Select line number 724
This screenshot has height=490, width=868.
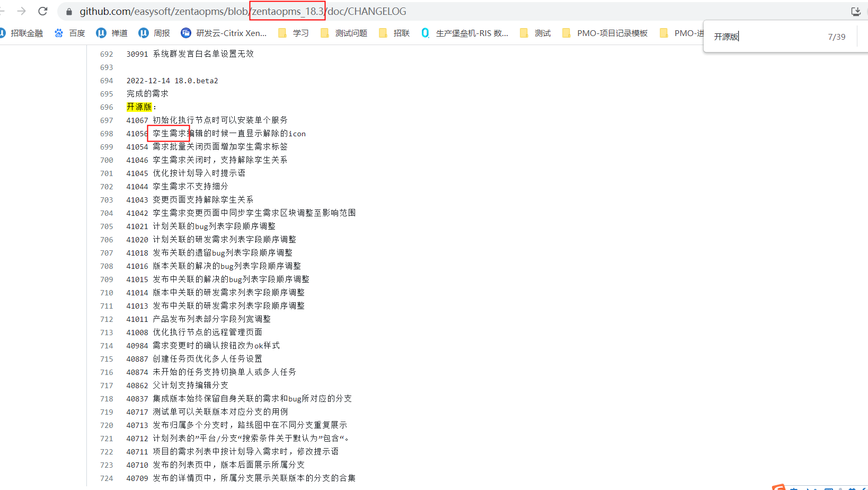107,478
